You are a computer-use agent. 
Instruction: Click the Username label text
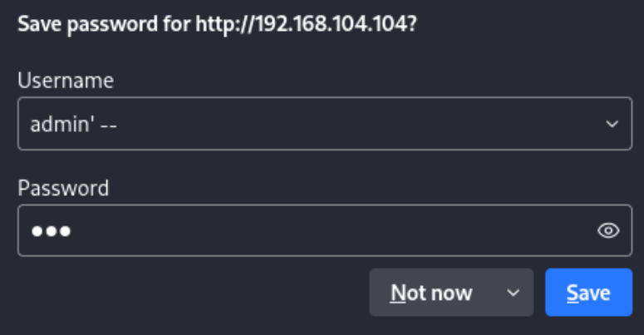point(66,81)
